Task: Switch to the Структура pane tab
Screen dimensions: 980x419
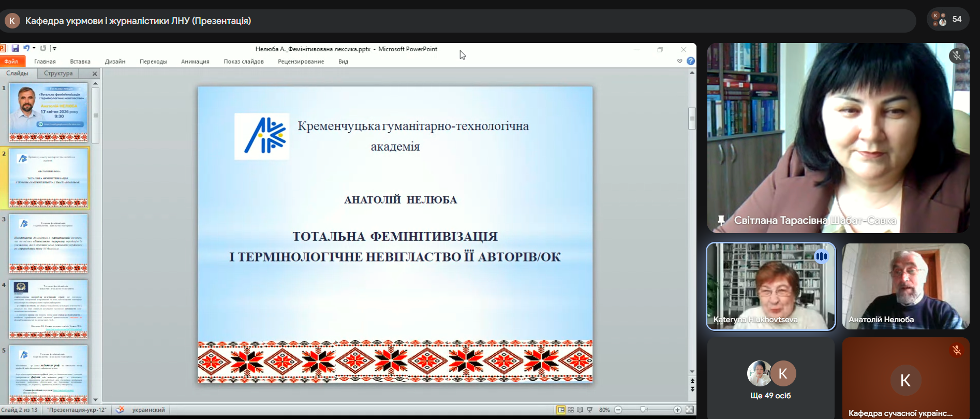Action: point(58,74)
